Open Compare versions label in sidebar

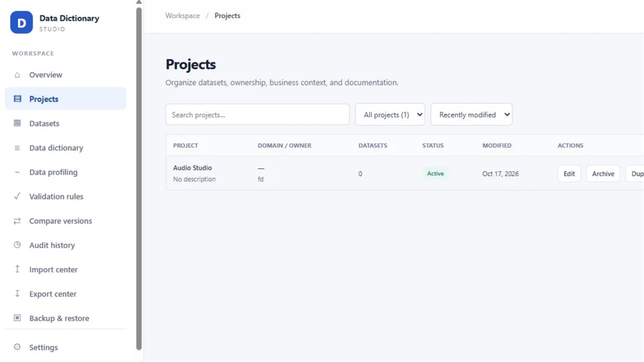click(61, 221)
